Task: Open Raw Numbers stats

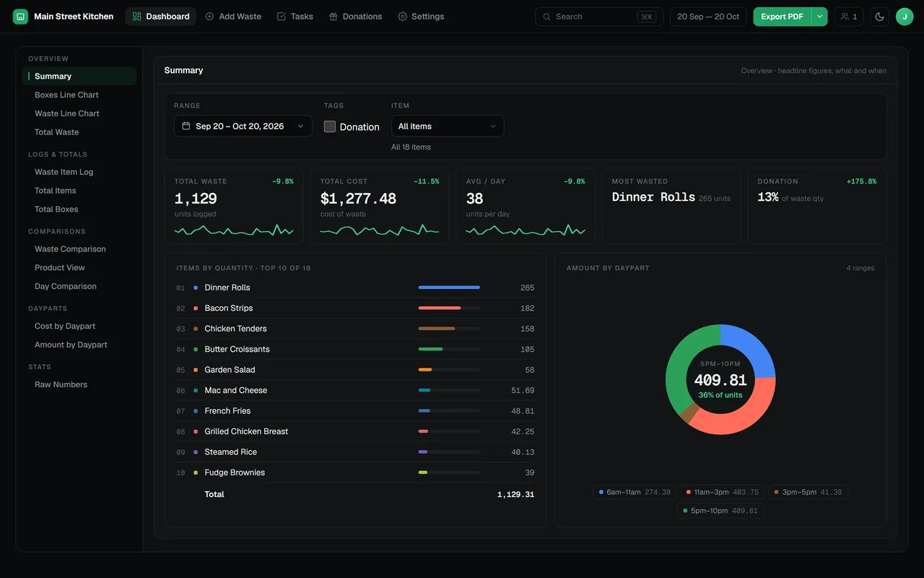Action: click(79, 385)
